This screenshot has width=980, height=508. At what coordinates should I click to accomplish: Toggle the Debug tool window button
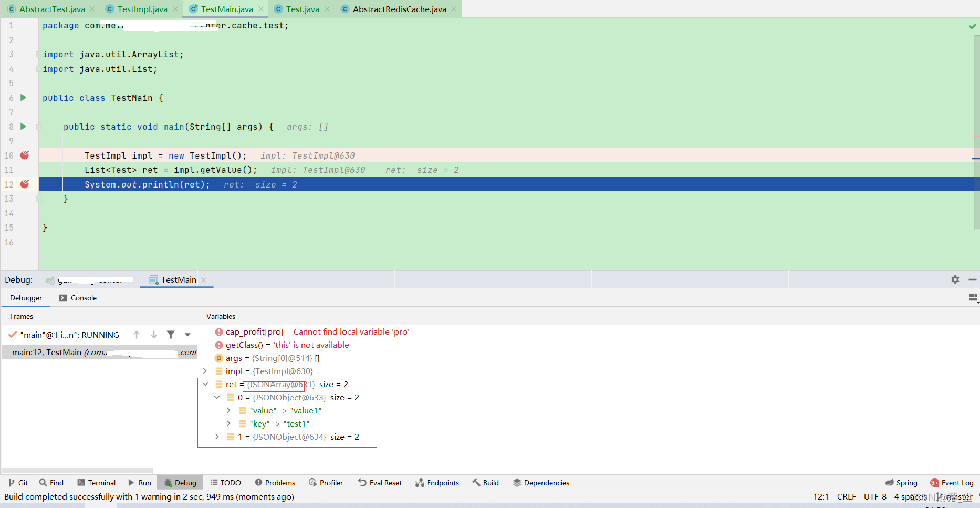180,483
